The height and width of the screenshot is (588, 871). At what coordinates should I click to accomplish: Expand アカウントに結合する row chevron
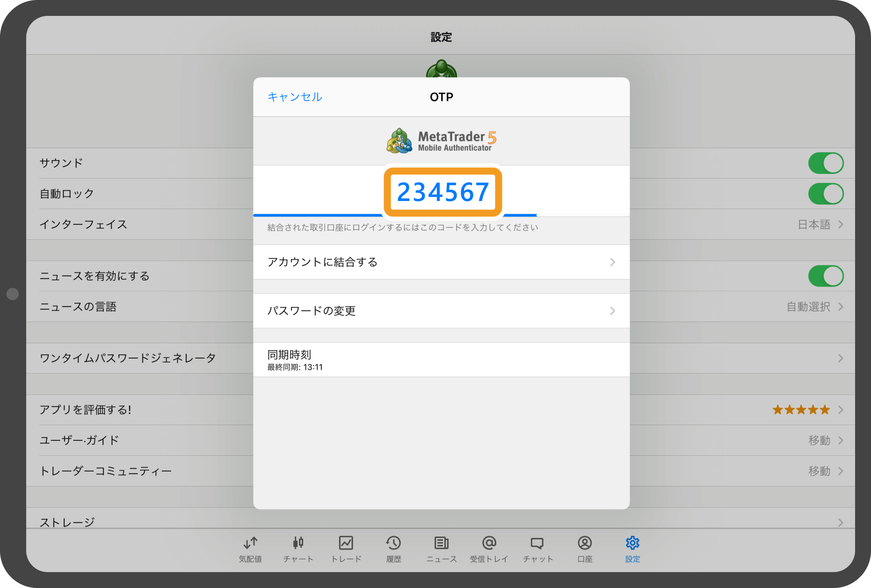coord(612,262)
